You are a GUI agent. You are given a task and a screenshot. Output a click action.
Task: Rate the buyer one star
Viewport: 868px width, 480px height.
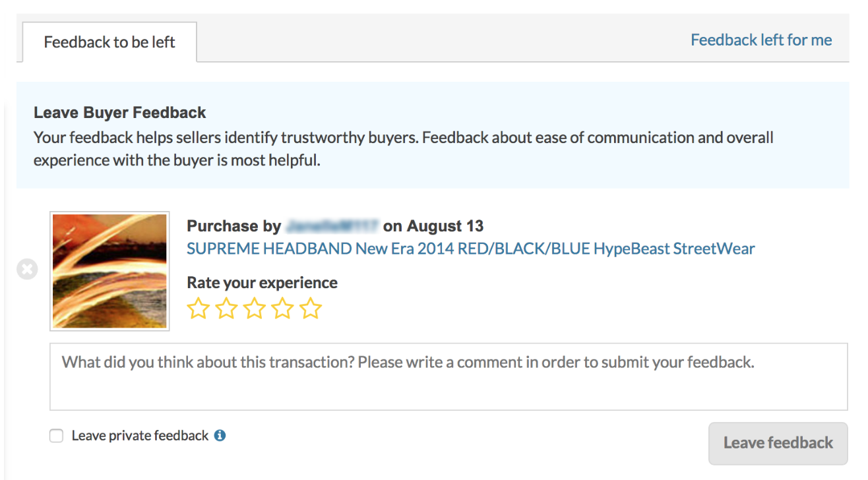point(198,309)
